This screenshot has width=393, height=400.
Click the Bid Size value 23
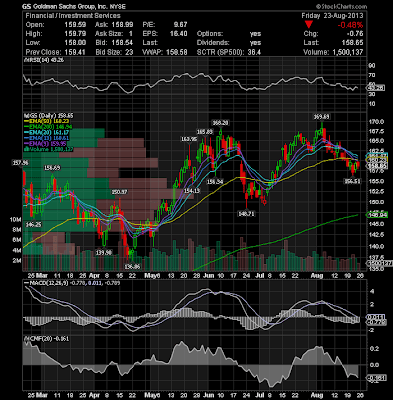click(129, 52)
